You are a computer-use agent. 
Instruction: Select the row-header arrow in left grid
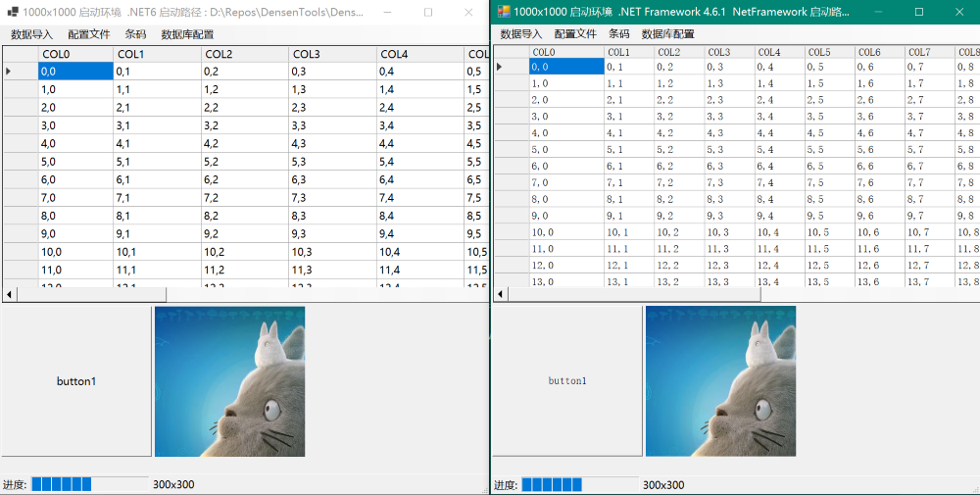(x=9, y=72)
